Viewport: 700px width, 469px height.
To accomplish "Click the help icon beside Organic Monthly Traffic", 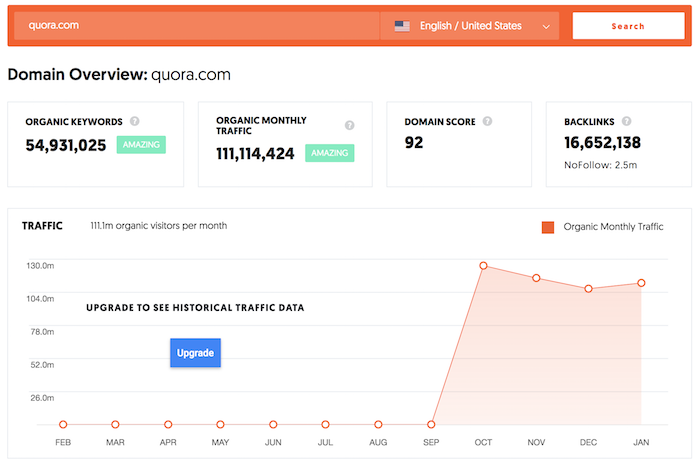I will tap(350, 125).
